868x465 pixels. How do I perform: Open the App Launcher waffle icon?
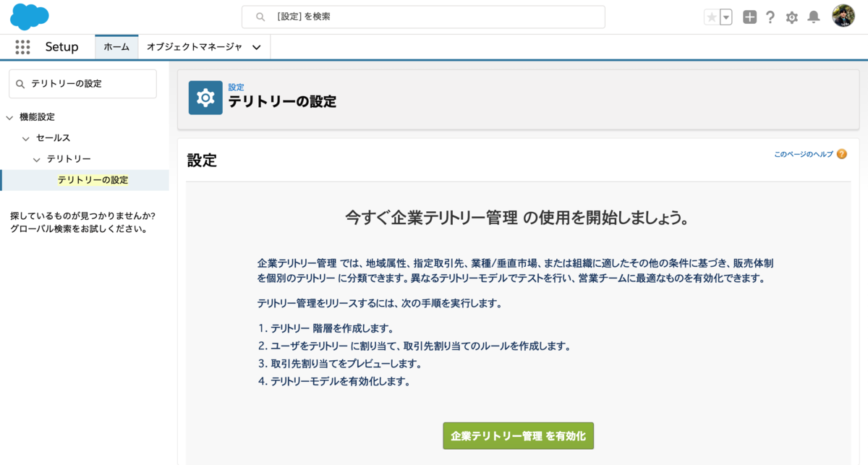pos(23,46)
